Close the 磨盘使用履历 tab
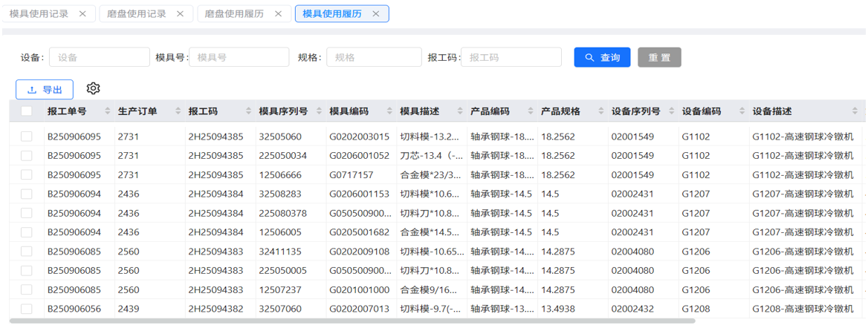This screenshot has height=328, width=868. 278,13
